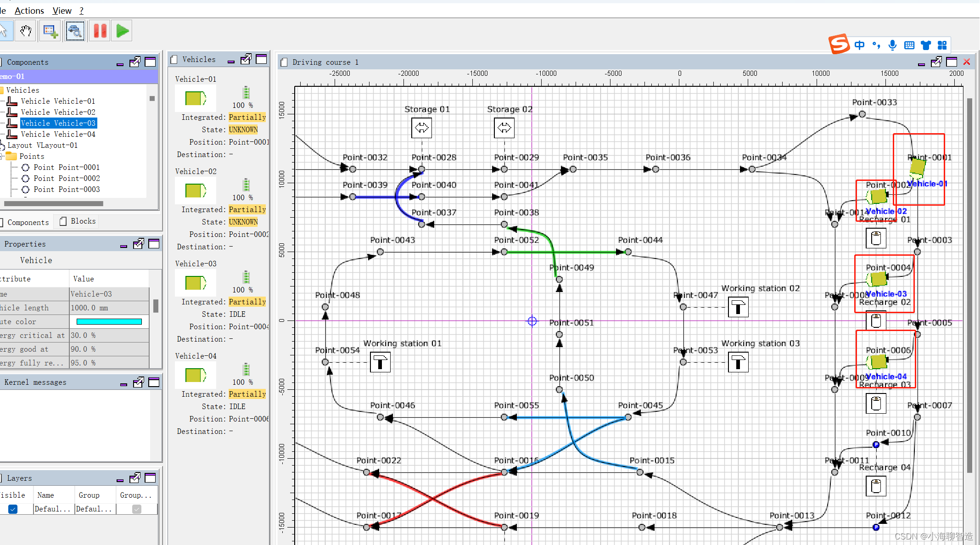
Task: Click the Recharge 04 battery icon
Action: point(875,486)
